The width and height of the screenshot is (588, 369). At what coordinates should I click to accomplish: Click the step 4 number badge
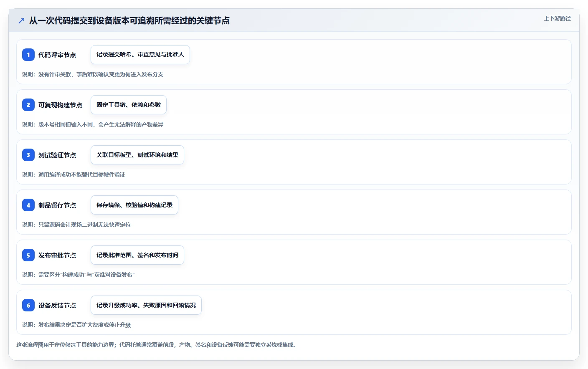click(x=28, y=205)
